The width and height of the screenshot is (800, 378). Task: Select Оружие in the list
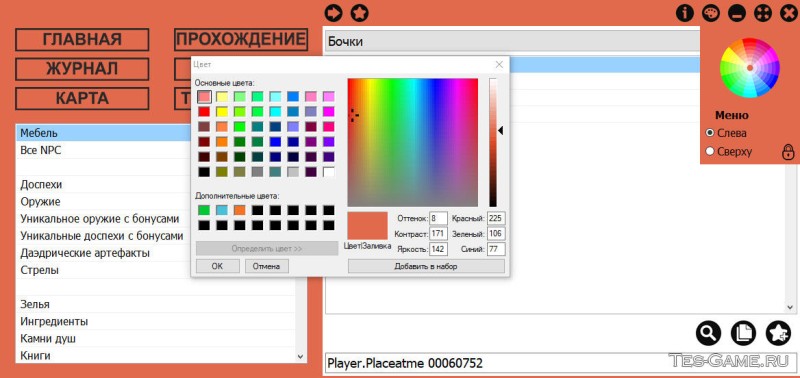(x=103, y=201)
